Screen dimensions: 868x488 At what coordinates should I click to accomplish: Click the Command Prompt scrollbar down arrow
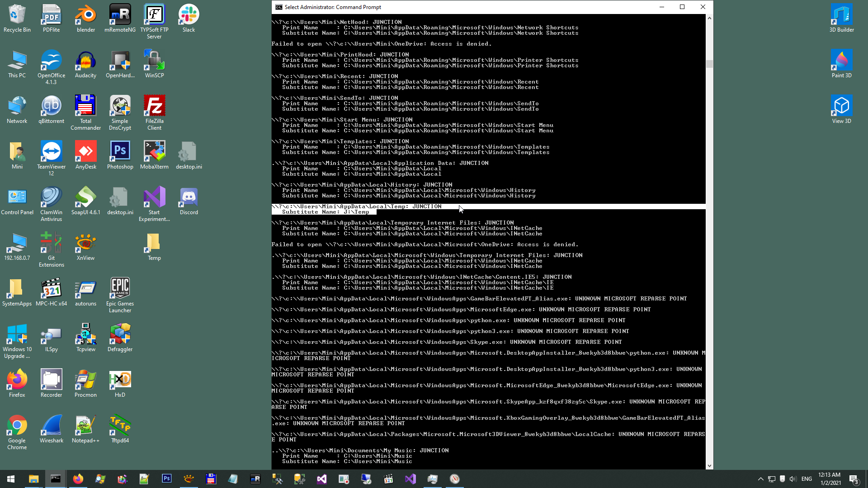[709, 465]
